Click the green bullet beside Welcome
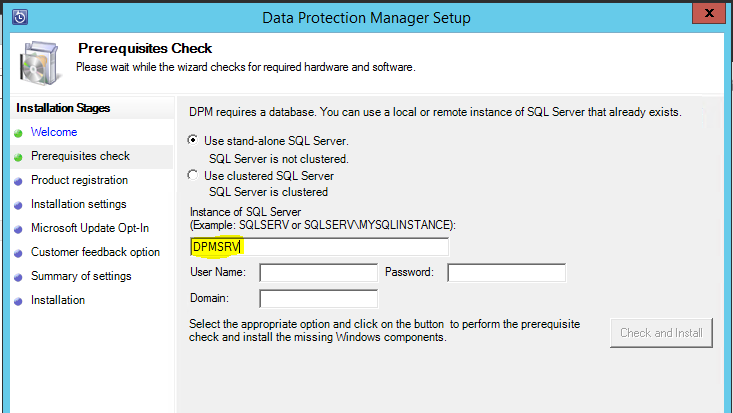733x413 pixels. click(x=18, y=133)
